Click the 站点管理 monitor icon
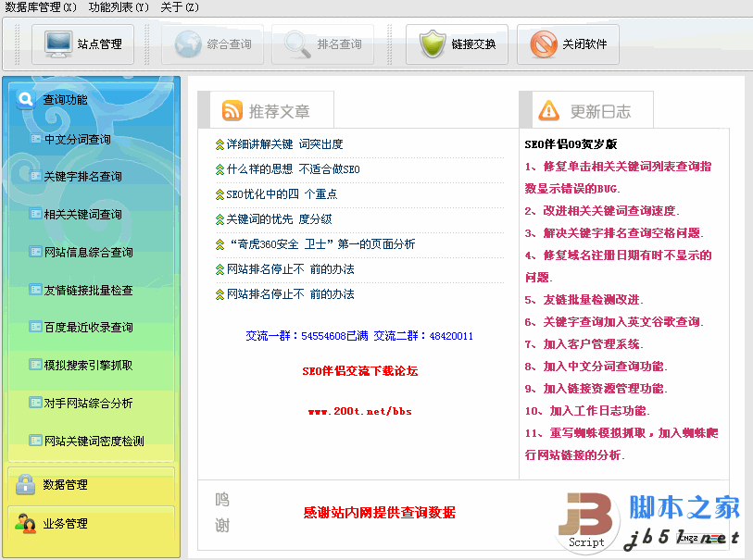 57,44
